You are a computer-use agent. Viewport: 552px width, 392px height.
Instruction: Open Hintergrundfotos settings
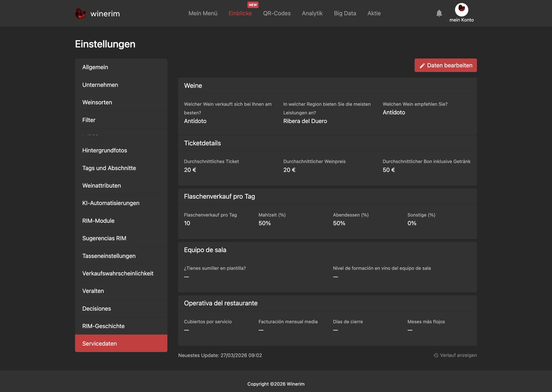click(x=121, y=150)
